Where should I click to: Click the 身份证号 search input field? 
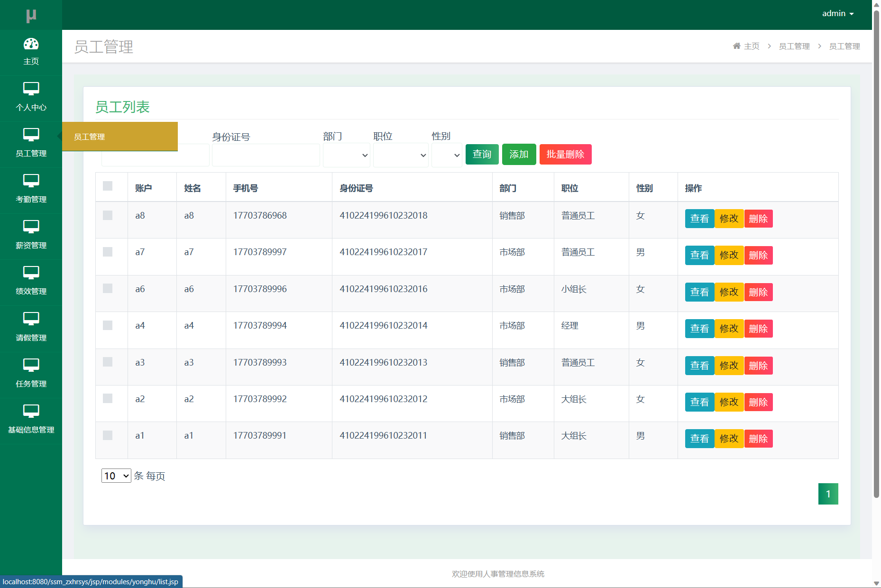pyautogui.click(x=266, y=155)
